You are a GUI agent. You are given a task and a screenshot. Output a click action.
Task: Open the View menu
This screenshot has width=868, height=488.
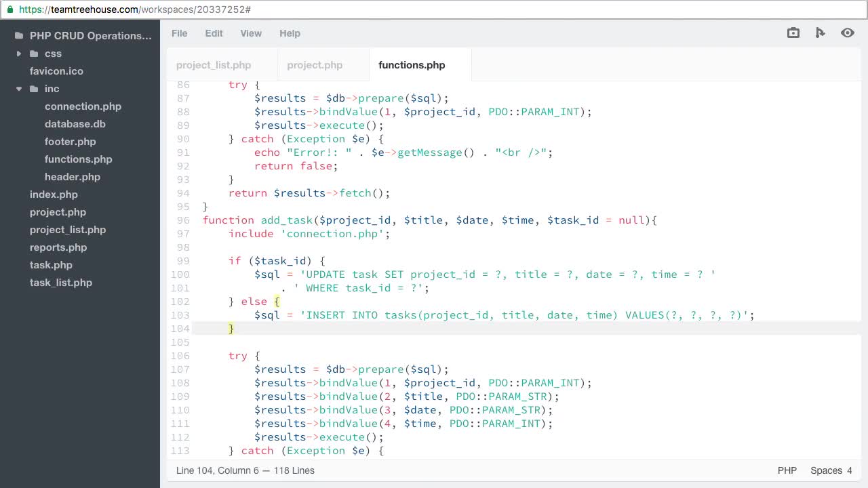[x=251, y=33]
